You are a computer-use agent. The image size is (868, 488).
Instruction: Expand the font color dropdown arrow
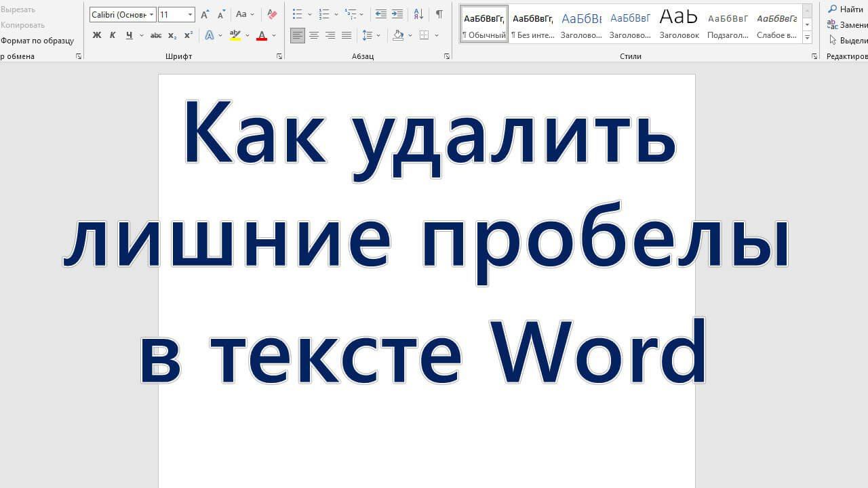pyautogui.click(x=274, y=35)
